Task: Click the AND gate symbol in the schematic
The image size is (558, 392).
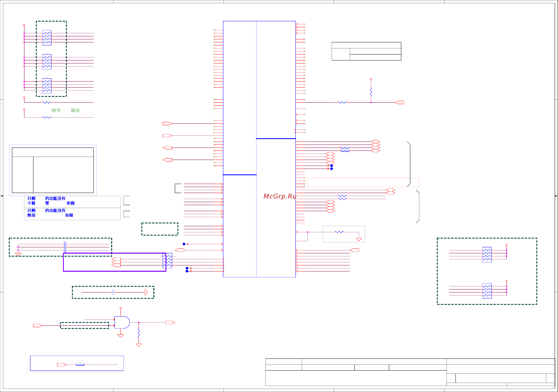Action: 122,323
